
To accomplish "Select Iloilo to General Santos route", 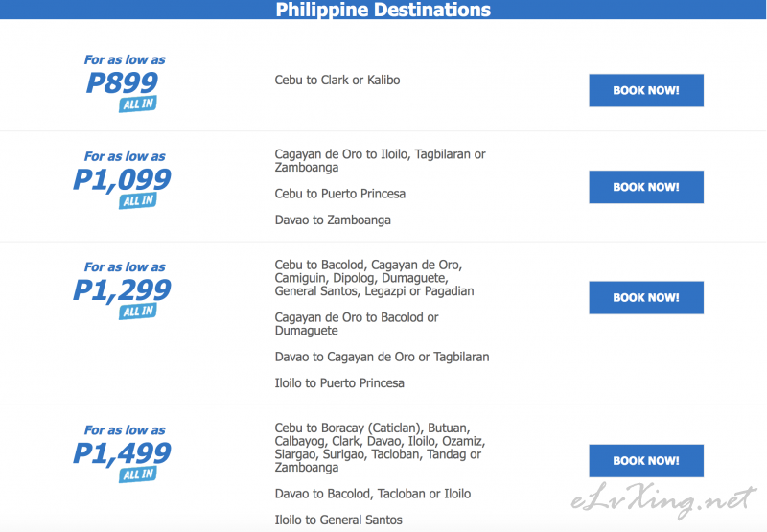I will 338,520.
